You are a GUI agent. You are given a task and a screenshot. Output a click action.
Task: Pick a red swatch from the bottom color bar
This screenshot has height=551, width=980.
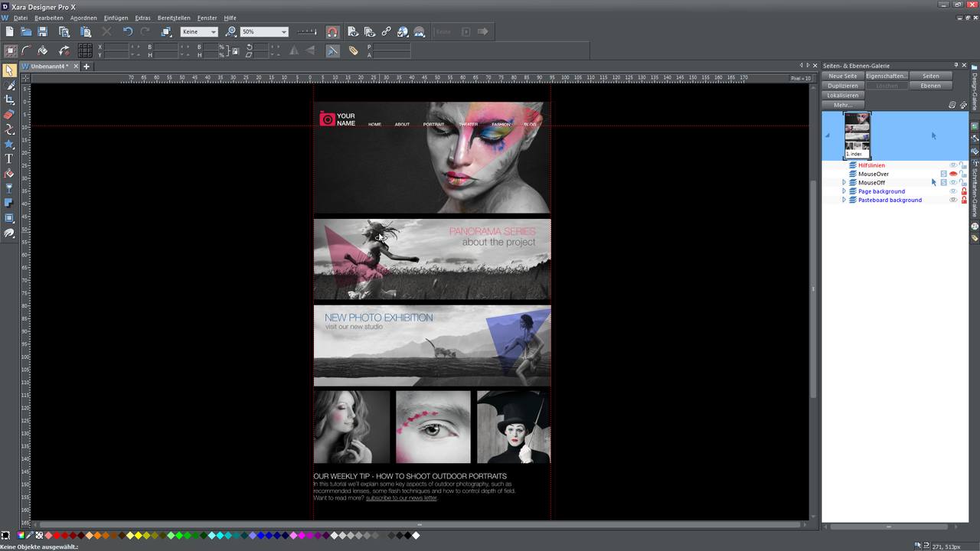(57, 535)
